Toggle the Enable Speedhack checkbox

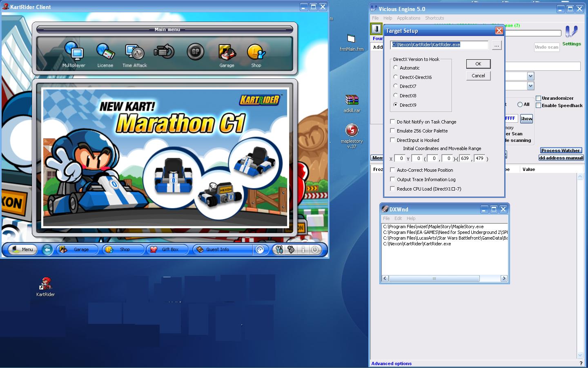[x=539, y=105]
